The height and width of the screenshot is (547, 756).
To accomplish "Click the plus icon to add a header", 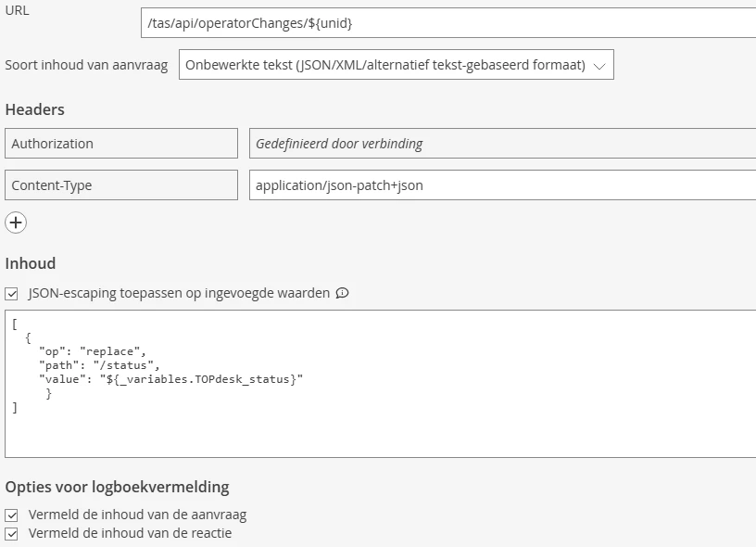I will (x=16, y=223).
